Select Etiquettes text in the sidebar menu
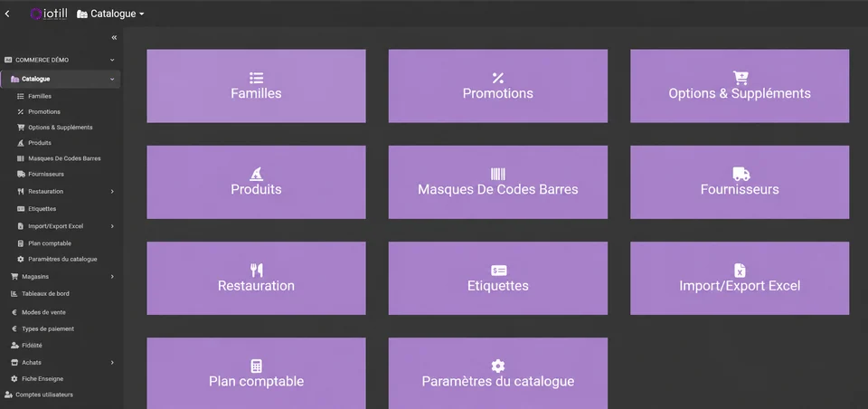868x409 pixels. click(42, 209)
